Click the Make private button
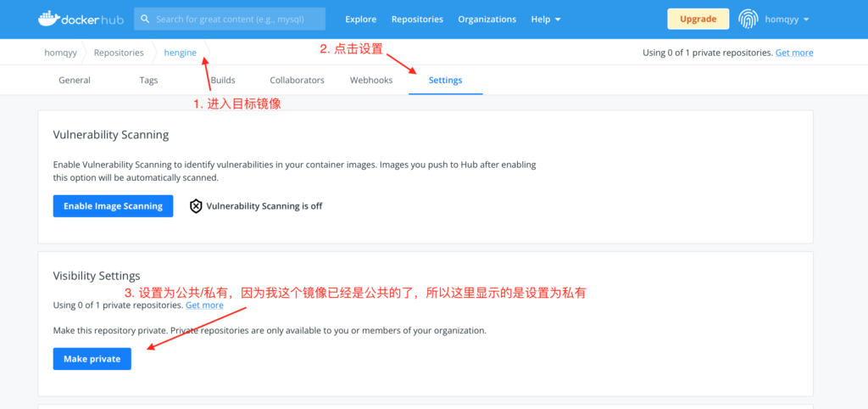 pyautogui.click(x=92, y=359)
